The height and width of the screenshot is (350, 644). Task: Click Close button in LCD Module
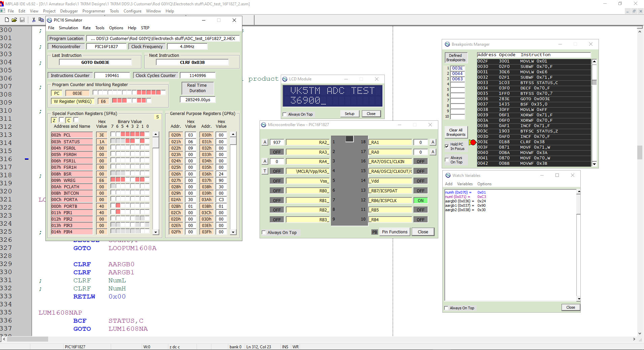coord(371,114)
